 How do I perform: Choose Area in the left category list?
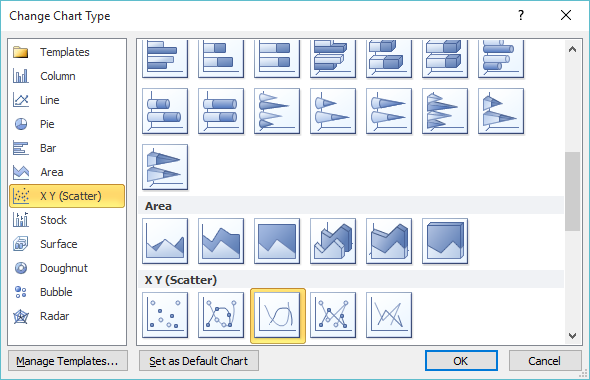[67, 172]
